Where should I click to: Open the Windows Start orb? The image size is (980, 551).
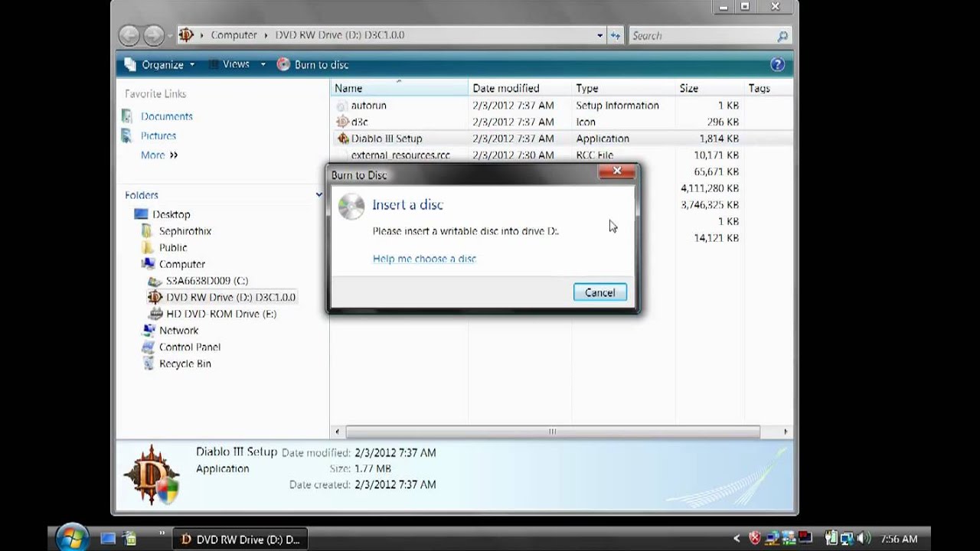tap(71, 537)
